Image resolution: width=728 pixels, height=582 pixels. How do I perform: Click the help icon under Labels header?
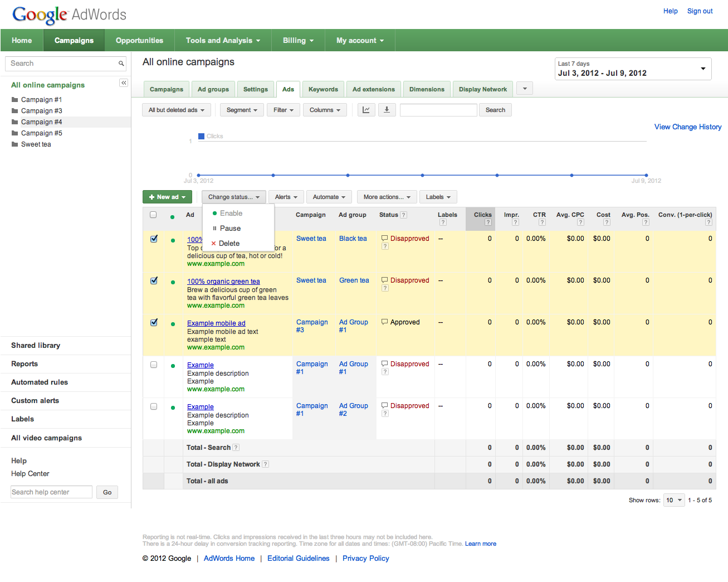click(443, 222)
